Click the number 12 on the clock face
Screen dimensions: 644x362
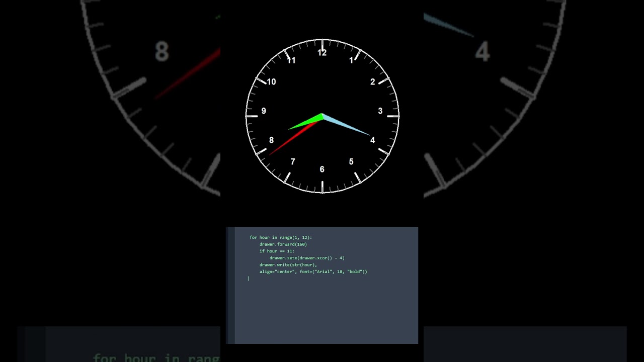pyautogui.click(x=322, y=53)
